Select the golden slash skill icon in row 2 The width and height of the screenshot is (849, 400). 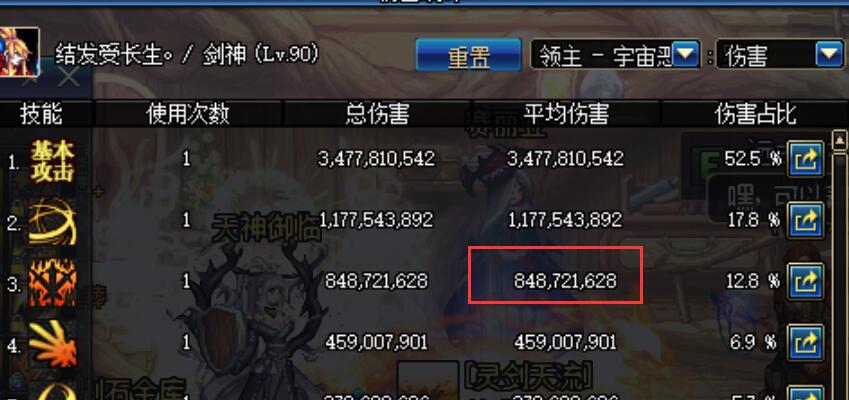52,221
